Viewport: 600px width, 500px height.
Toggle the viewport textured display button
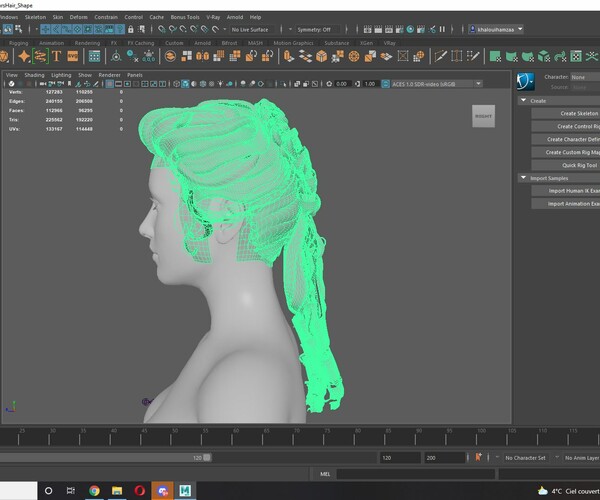(x=212, y=84)
